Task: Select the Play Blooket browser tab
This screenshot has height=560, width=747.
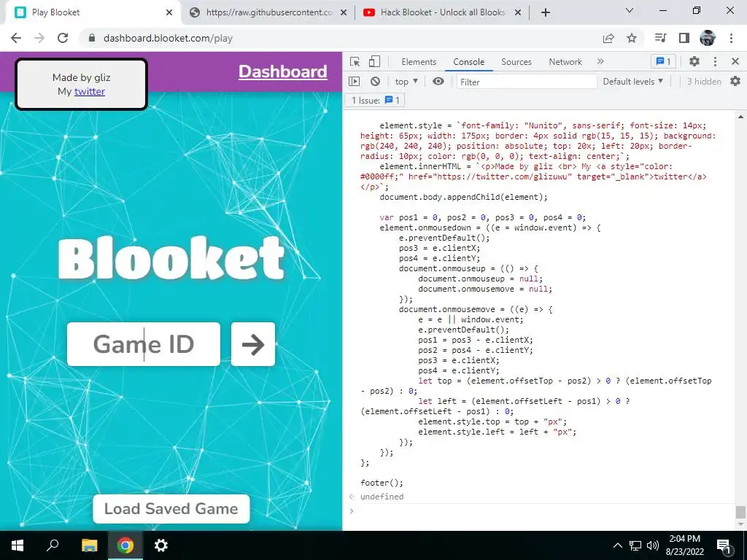Action: pyautogui.click(x=90, y=12)
